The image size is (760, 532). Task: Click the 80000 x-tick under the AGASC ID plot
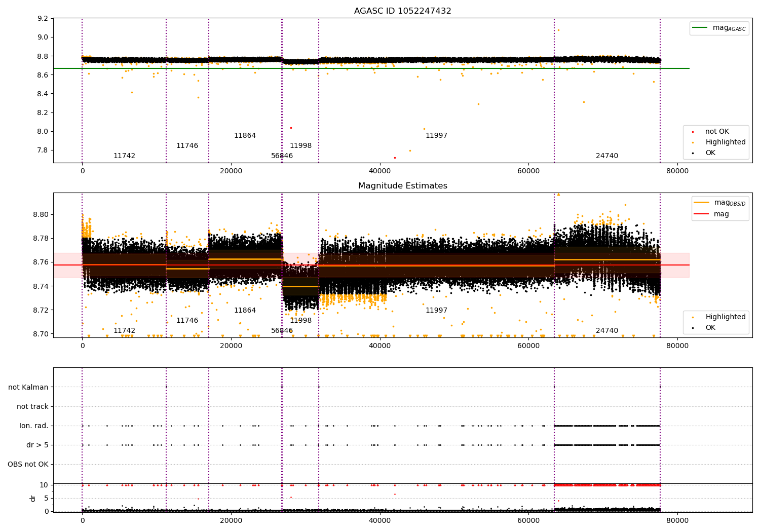pos(677,171)
